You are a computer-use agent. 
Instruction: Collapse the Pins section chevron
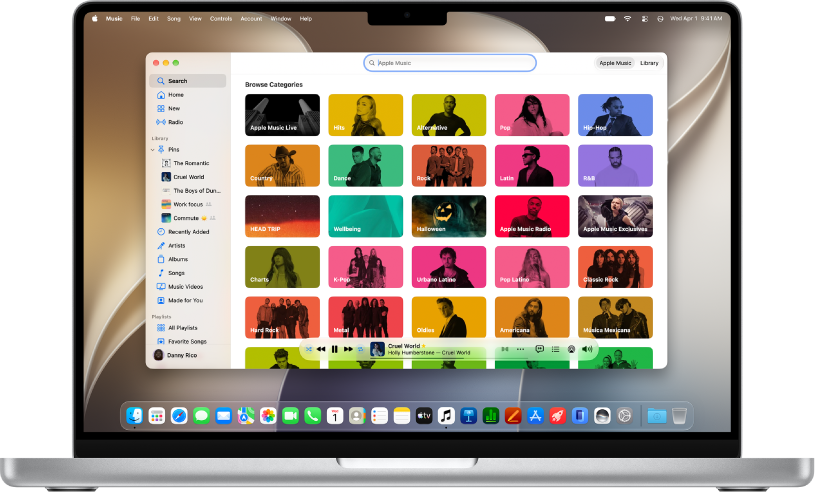coord(153,150)
